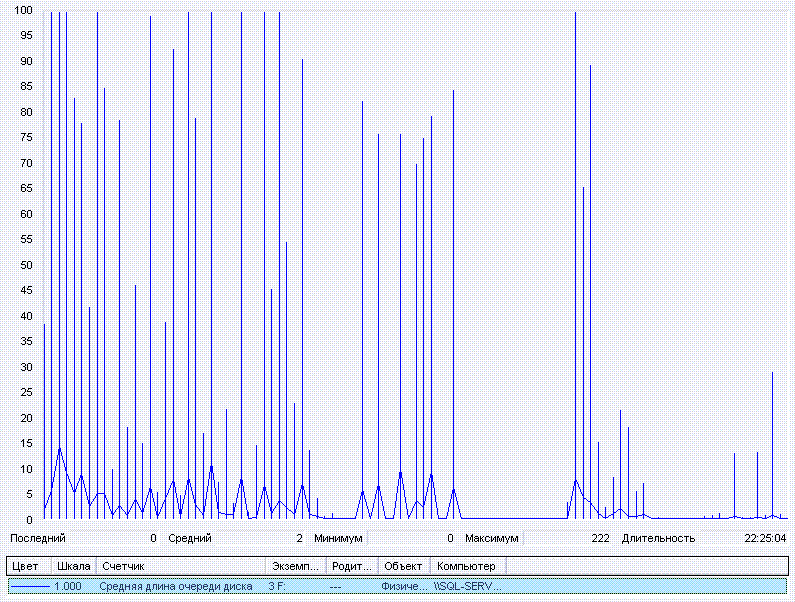Select the 1.000 scale value in counter row

tap(69, 587)
